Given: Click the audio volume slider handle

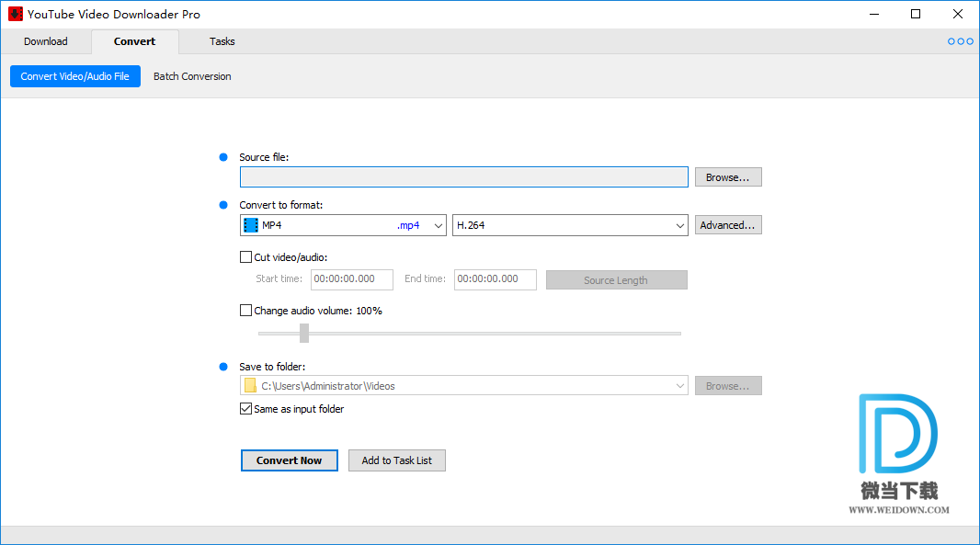Looking at the screenshot, I should (x=304, y=333).
